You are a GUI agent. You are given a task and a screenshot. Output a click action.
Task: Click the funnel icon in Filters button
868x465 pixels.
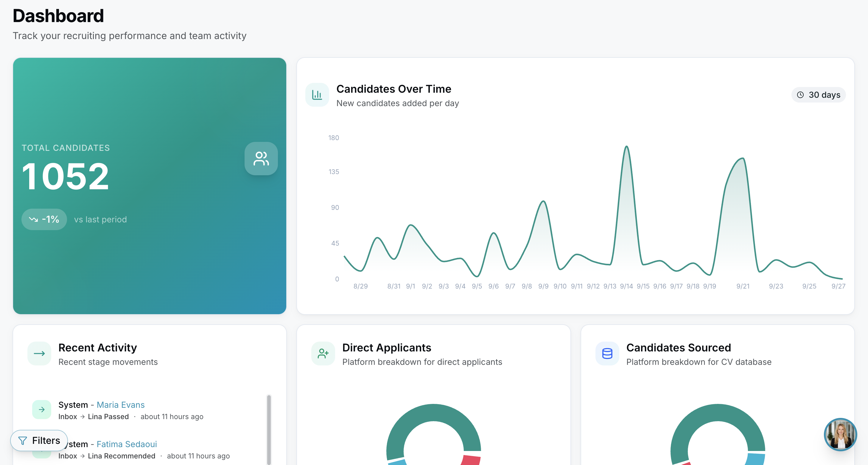pos(23,440)
